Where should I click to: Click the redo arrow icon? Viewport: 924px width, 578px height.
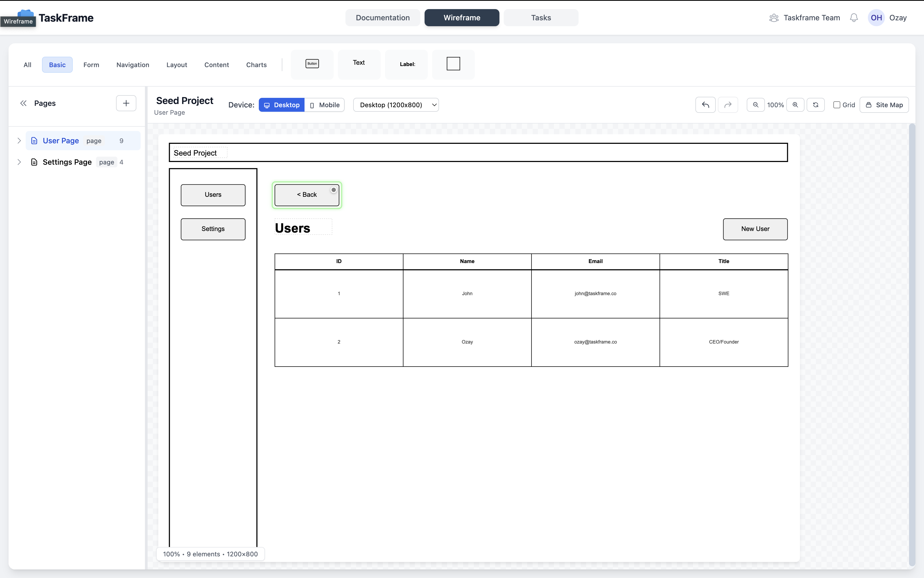point(728,105)
